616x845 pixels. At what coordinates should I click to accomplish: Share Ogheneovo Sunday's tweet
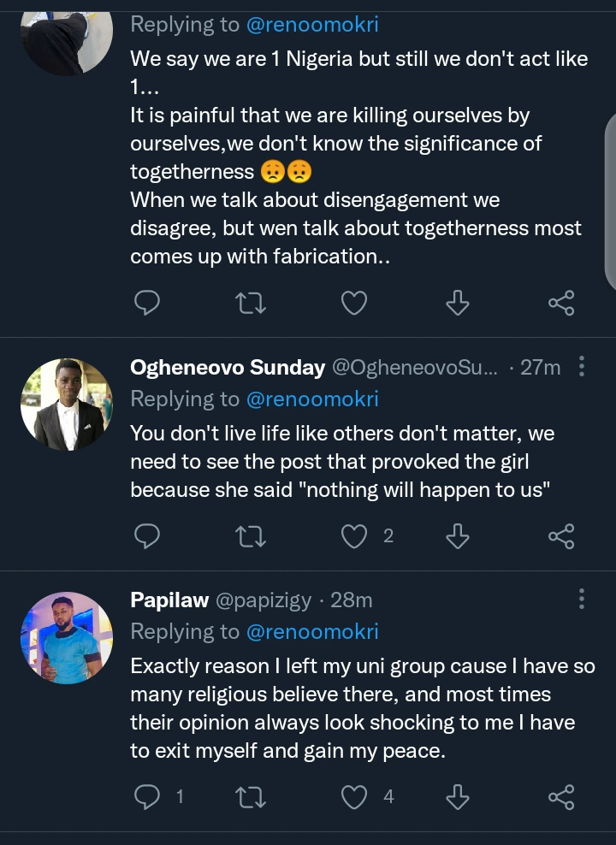coord(560,536)
